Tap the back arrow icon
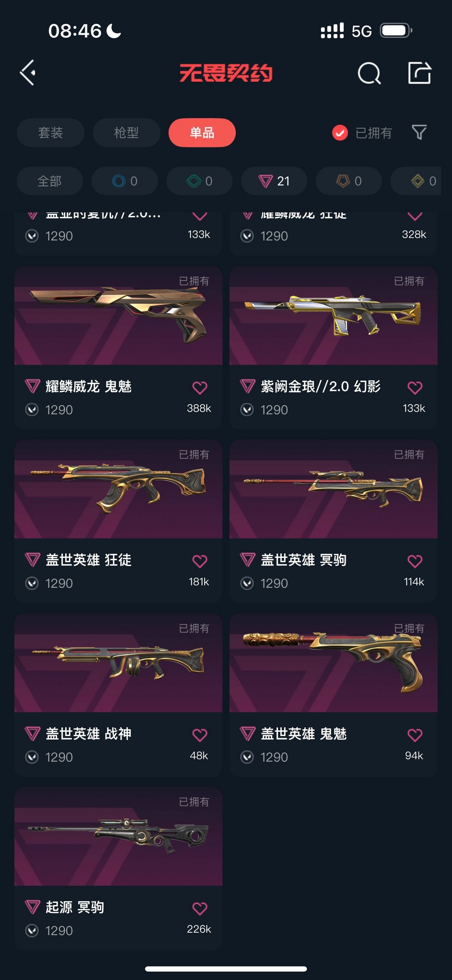 [x=28, y=73]
